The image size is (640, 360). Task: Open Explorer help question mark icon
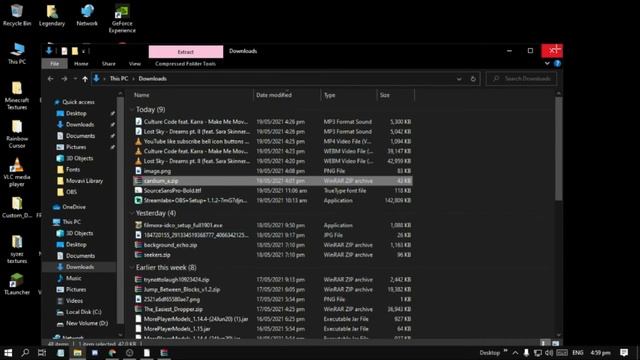coord(557,64)
